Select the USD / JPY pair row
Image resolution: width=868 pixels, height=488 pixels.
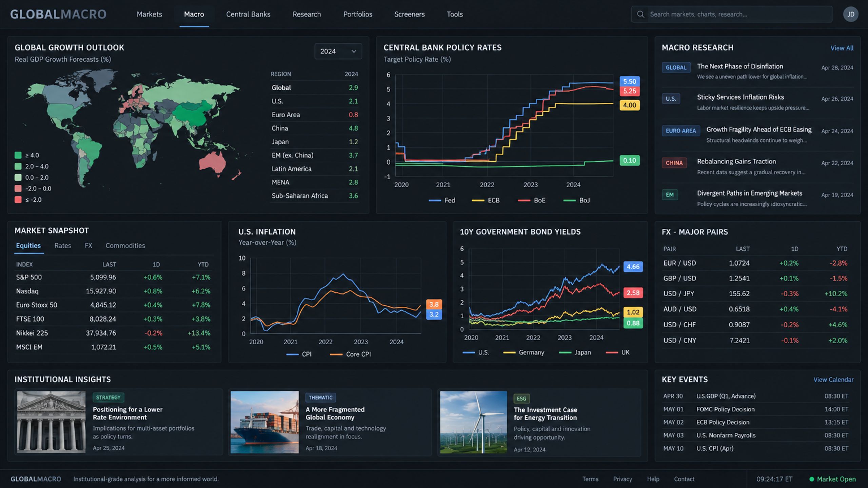755,294
